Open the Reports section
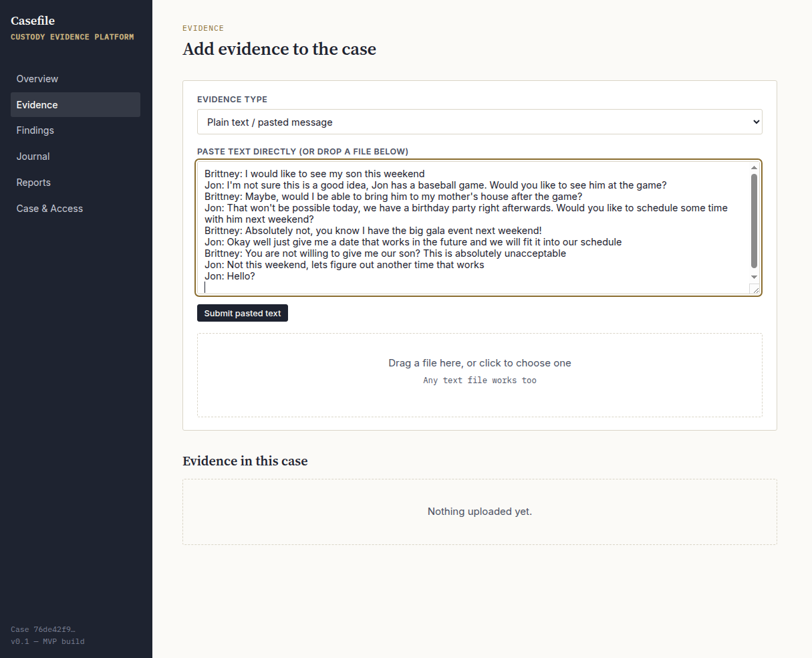Image resolution: width=812 pixels, height=658 pixels. 76,183
